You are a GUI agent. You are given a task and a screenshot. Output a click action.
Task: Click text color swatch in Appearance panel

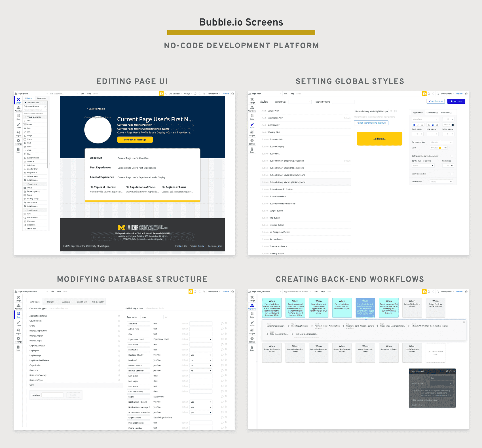point(453,125)
